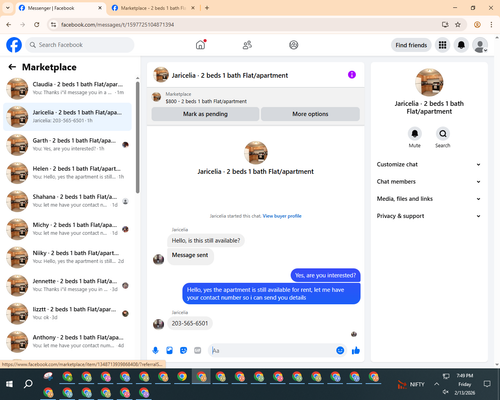
Task: Click the purple conversation info icon
Action: (352, 75)
